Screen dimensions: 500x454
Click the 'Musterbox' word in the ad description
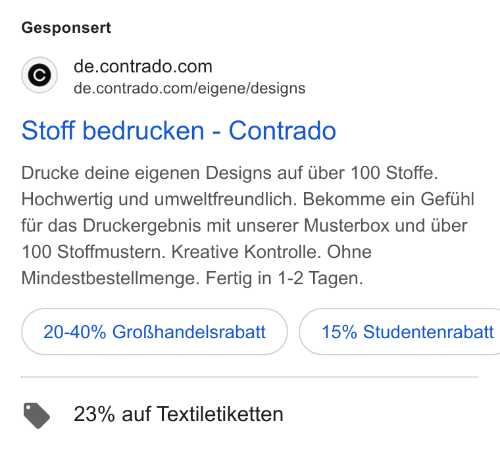pos(347,226)
